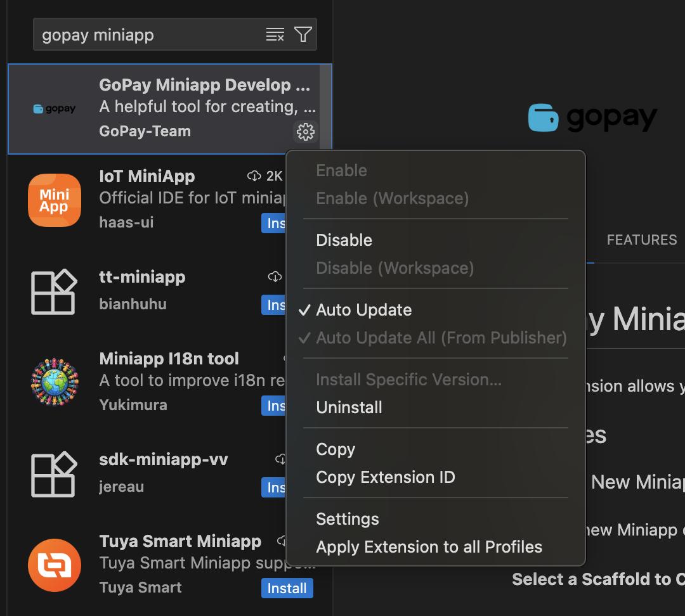
Task: Install the Tuya Smart Miniapp extension
Action: pos(287,588)
